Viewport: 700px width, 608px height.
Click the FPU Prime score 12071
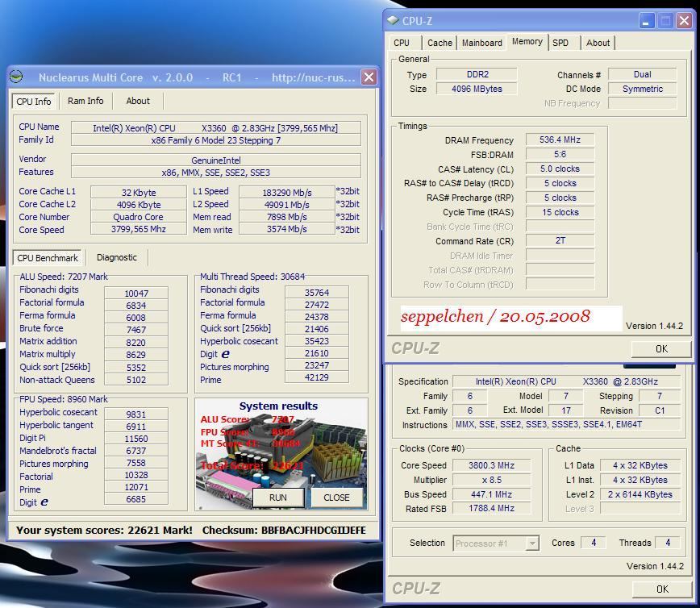(x=136, y=487)
